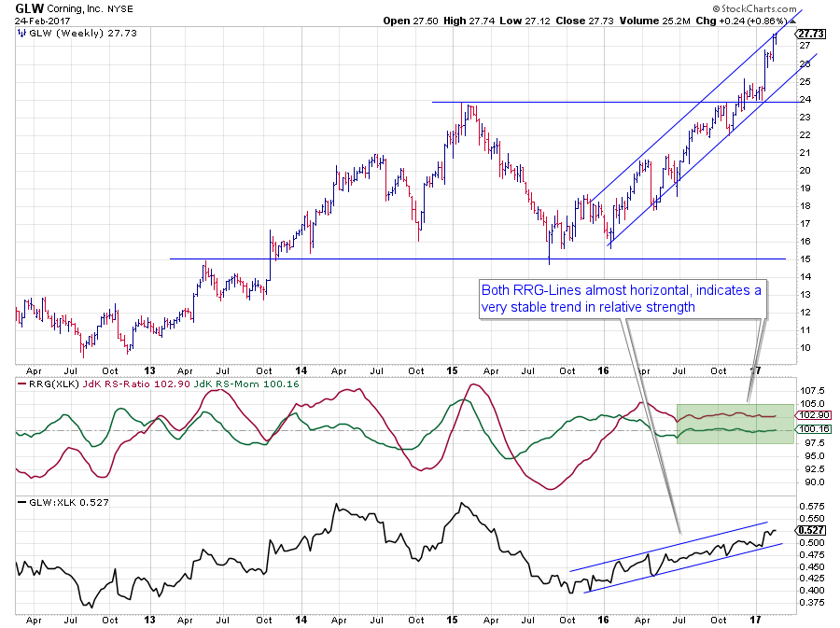Click the JdK RS-Ratio 102.90 legend
Viewport: 840px width, 628px height.
[x=136, y=384]
